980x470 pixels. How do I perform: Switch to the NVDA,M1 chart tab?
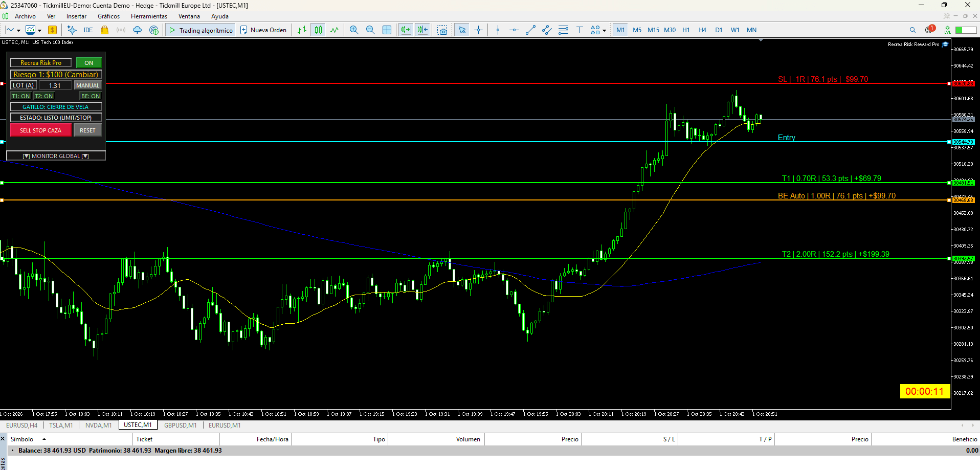coord(99,426)
